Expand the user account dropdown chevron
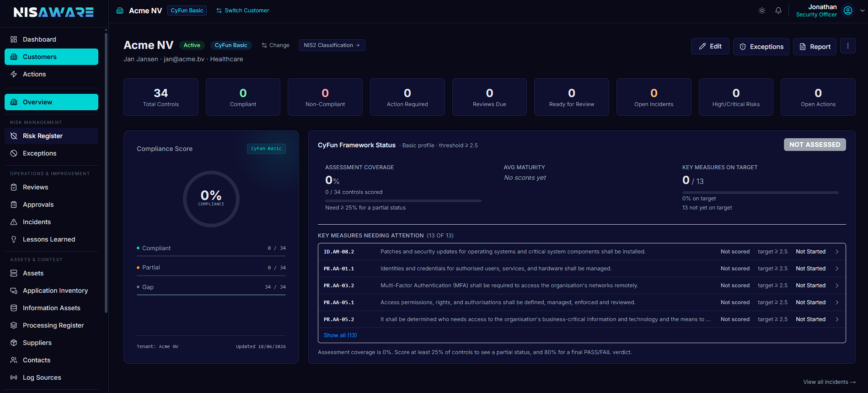The image size is (868, 393). (863, 11)
